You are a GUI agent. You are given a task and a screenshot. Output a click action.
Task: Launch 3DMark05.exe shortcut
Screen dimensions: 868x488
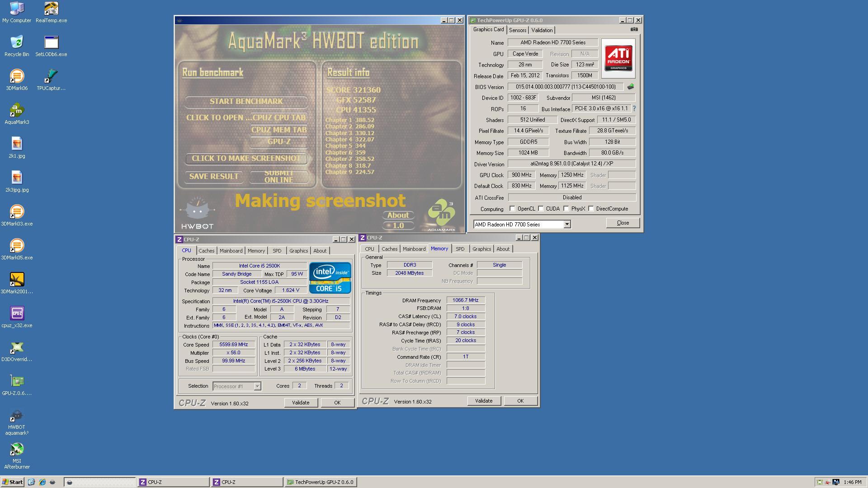[17, 249]
